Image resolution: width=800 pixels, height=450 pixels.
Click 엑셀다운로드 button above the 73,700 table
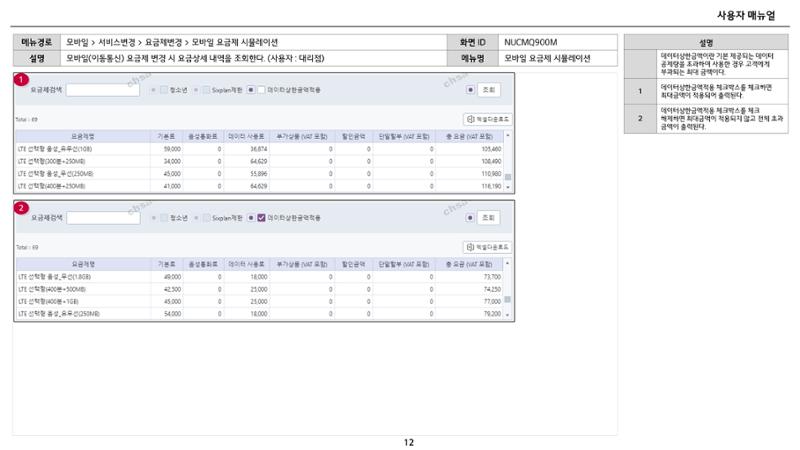click(487, 247)
